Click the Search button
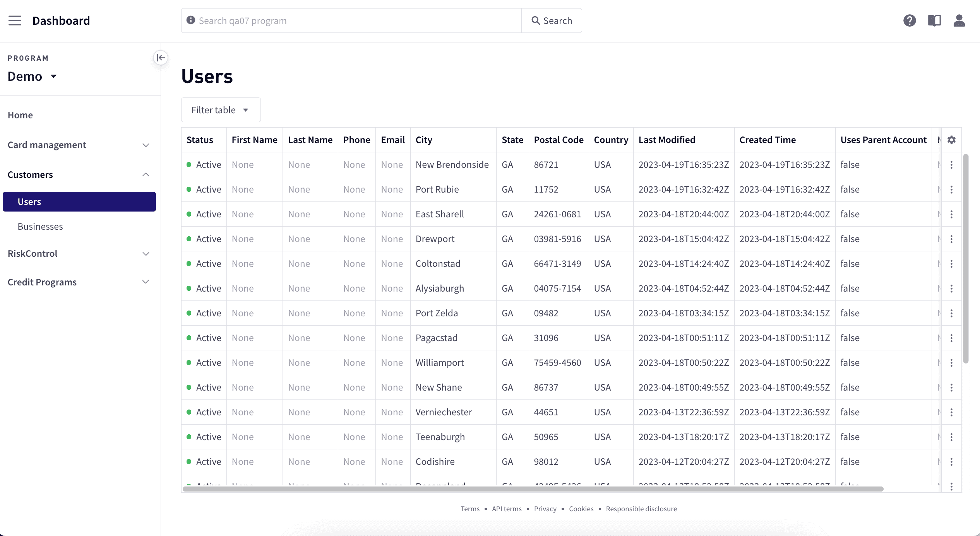980x536 pixels. point(552,21)
